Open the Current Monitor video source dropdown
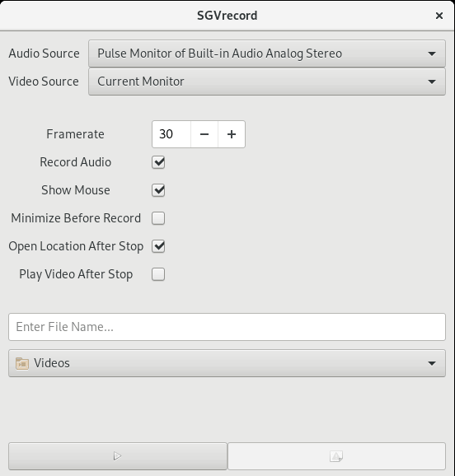The width and height of the screenshot is (455, 476). (267, 82)
